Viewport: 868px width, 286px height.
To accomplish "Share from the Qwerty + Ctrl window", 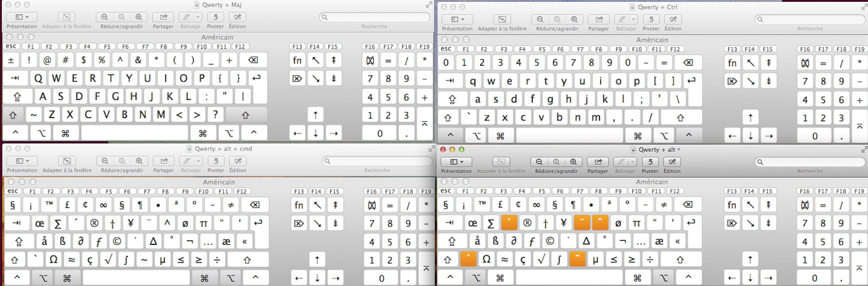I will 599,19.
